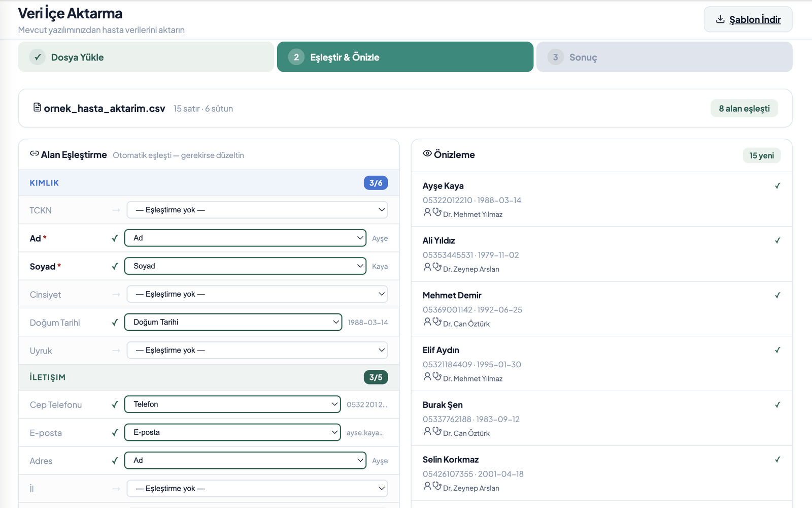
Task: Click the arrow icon in the Cinsiyet row
Action: (116, 294)
